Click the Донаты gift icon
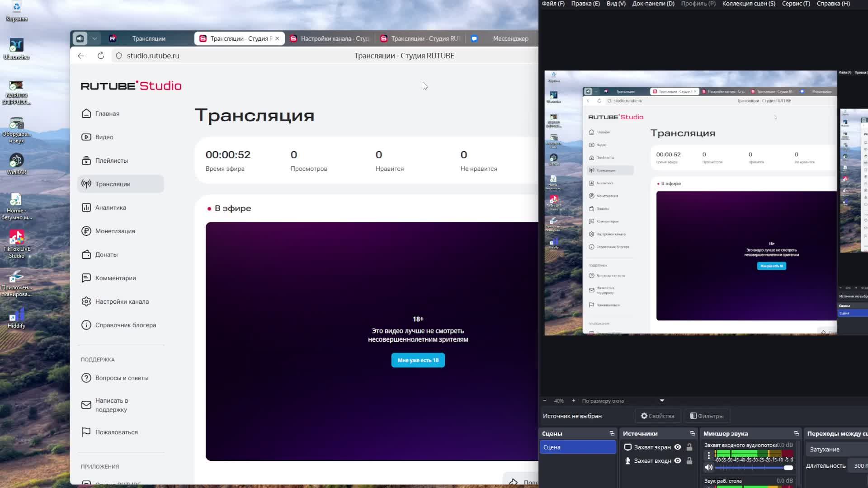This screenshot has width=868, height=488. click(x=86, y=254)
